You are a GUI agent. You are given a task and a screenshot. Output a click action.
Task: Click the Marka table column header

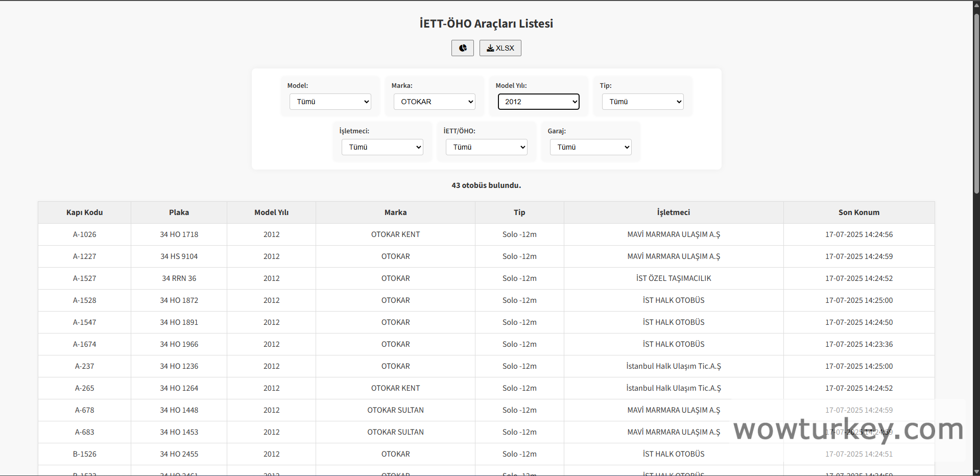(x=395, y=212)
